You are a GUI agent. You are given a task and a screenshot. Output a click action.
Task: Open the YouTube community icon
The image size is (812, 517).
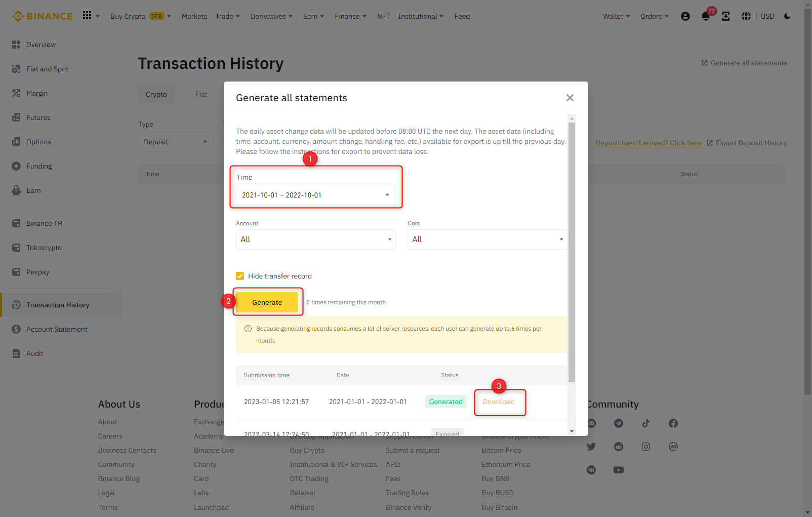[x=619, y=470]
